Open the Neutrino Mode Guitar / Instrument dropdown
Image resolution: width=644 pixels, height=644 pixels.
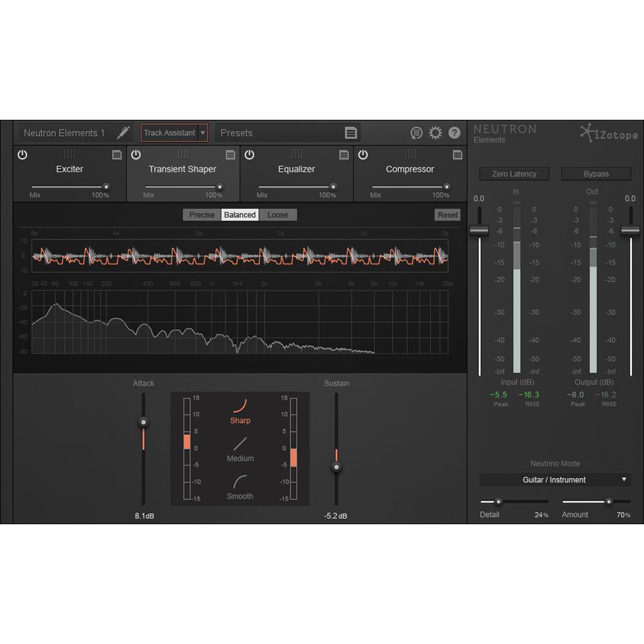[555, 479]
